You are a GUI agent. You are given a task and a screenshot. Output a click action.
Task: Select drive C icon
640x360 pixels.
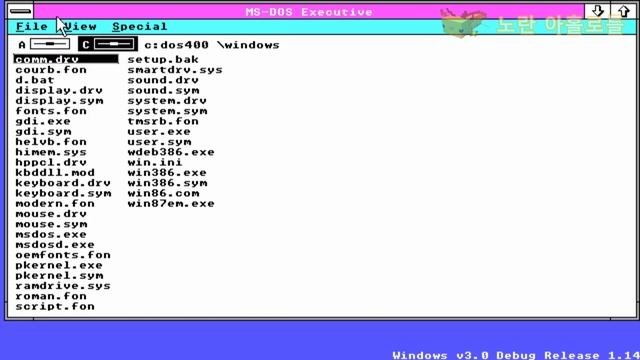pyautogui.click(x=108, y=44)
